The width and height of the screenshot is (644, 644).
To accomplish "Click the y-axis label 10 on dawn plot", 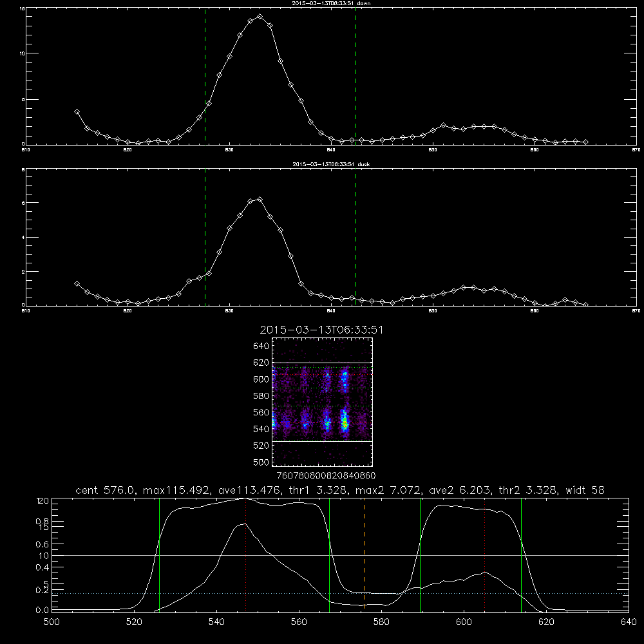I will point(22,53).
